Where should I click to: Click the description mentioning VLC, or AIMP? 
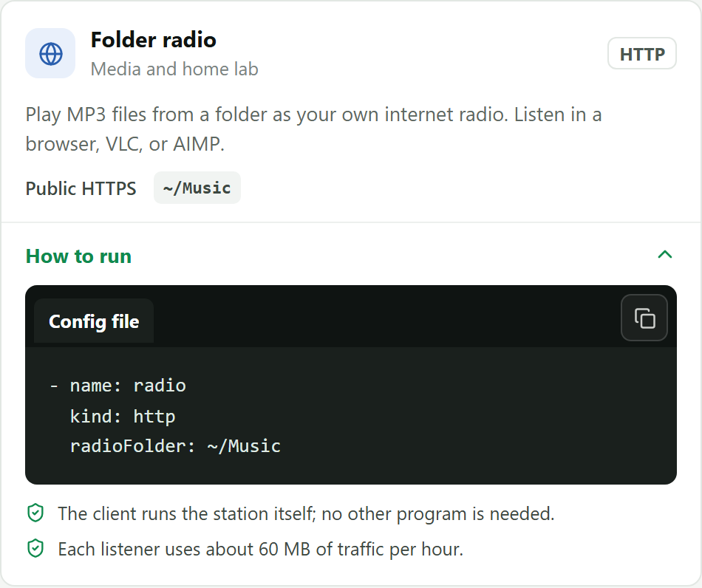[313, 129]
